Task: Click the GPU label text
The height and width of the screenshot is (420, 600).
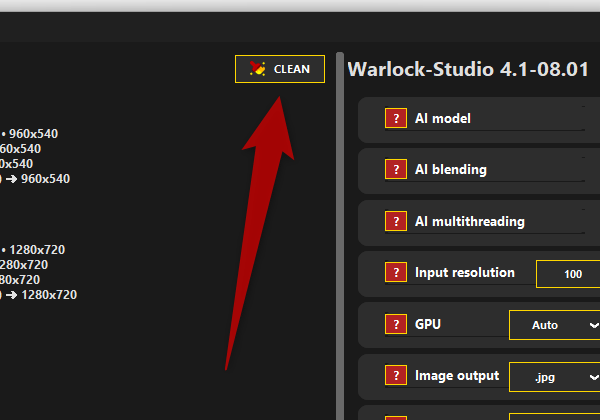Action: click(x=428, y=325)
